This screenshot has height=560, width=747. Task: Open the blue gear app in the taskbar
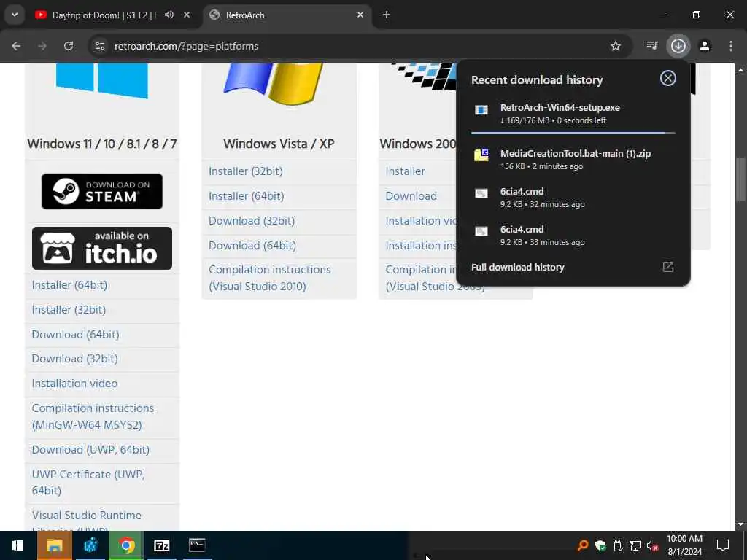[90, 545]
